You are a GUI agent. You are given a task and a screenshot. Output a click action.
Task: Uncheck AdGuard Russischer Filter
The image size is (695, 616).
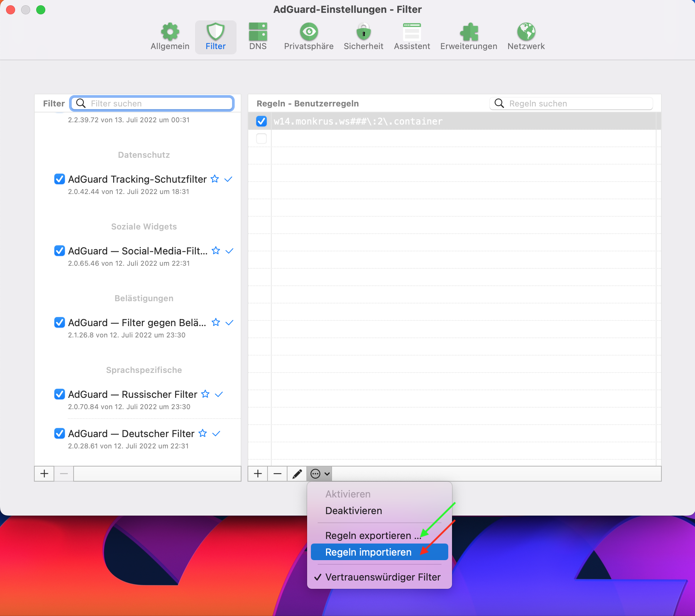point(60,394)
